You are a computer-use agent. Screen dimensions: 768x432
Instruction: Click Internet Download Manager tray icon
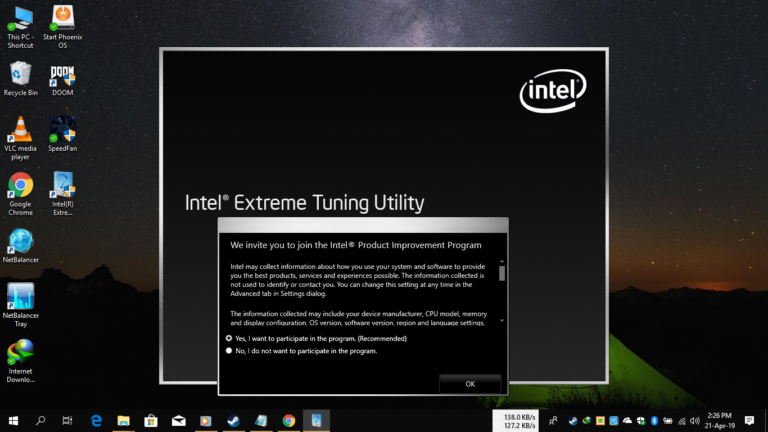pyautogui.click(x=586, y=421)
